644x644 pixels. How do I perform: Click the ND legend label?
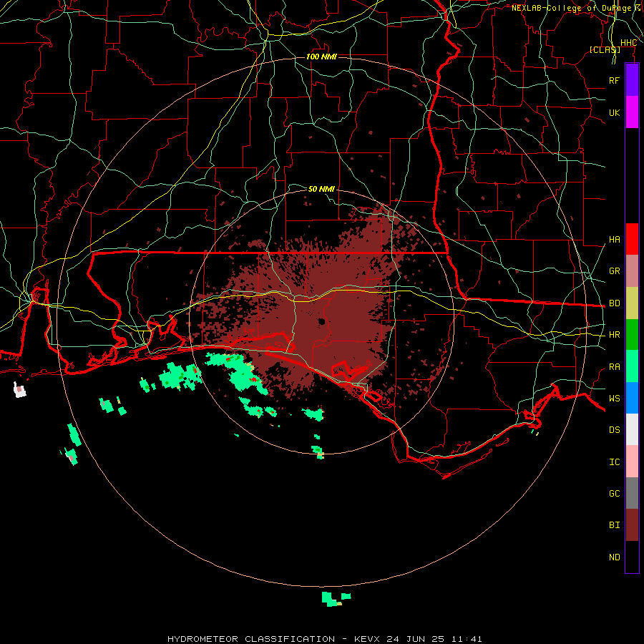[614, 557]
